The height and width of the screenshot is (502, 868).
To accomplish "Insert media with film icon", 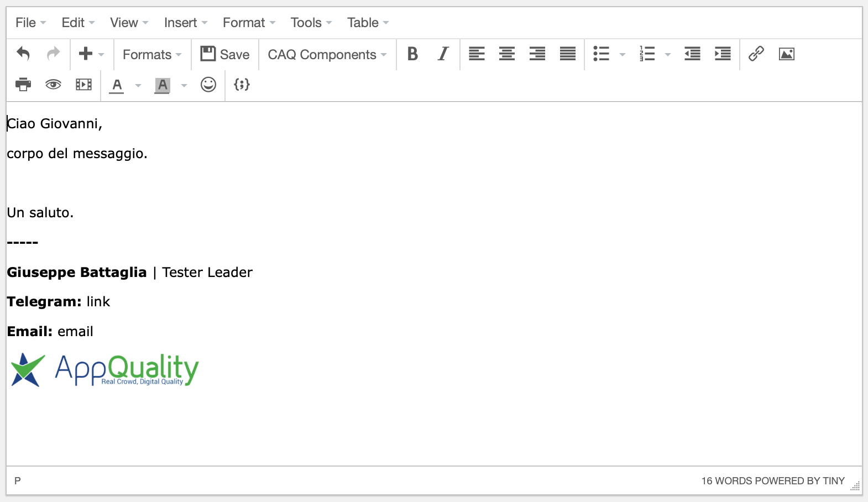I will [x=83, y=85].
